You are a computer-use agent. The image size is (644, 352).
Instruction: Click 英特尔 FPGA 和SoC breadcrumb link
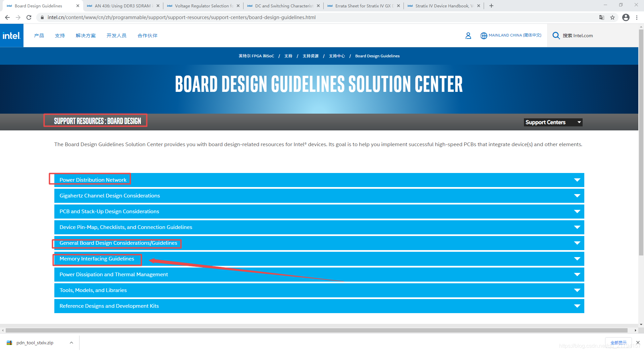coord(256,56)
